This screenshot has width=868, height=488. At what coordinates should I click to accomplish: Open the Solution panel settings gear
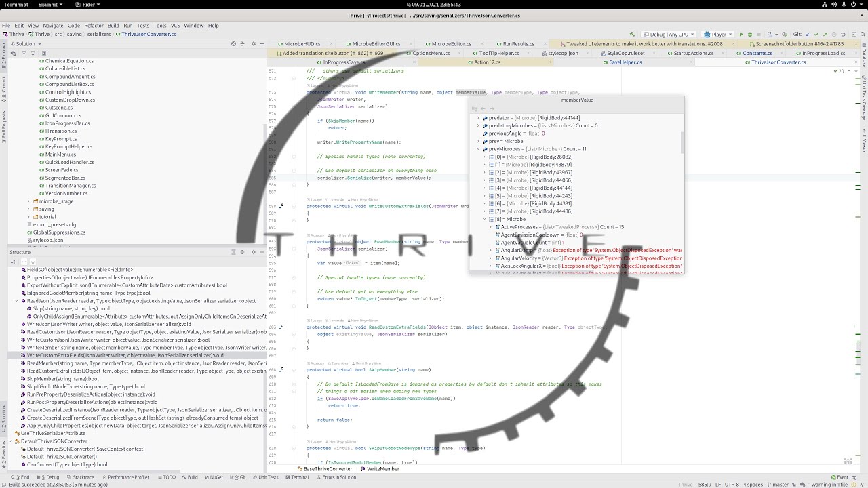click(254, 43)
